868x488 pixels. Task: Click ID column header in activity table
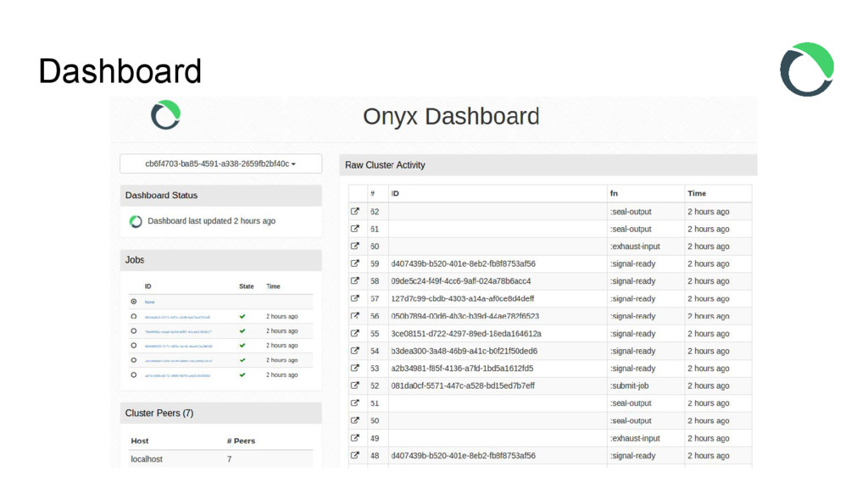click(x=395, y=193)
